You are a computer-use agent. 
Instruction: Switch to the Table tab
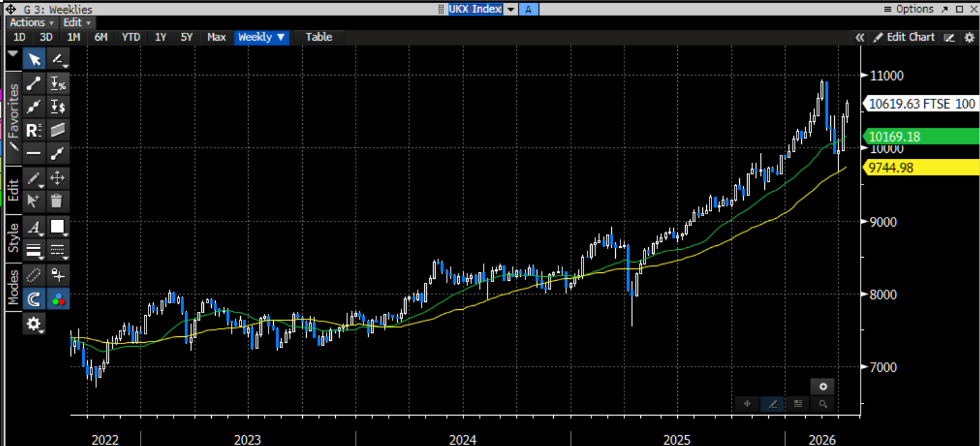click(x=318, y=37)
